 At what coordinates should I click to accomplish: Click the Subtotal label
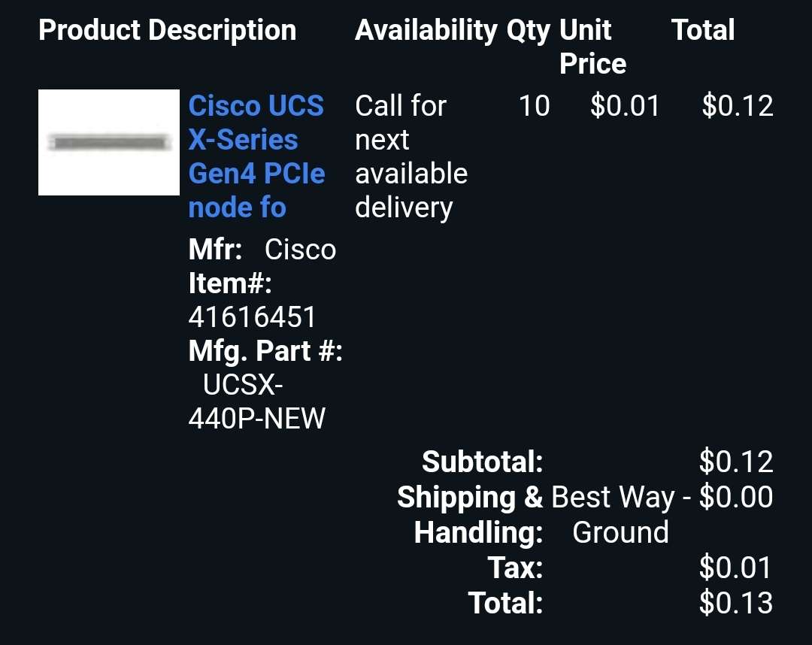tap(482, 462)
